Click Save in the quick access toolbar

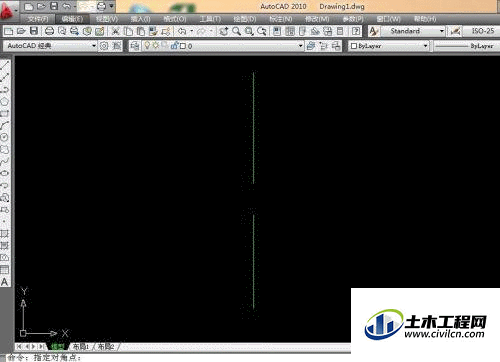coord(53,6)
